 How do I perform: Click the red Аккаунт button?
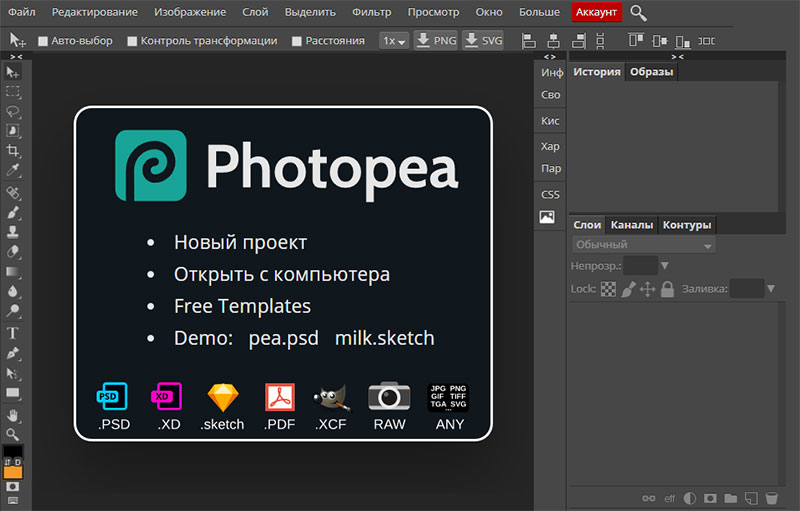(596, 12)
